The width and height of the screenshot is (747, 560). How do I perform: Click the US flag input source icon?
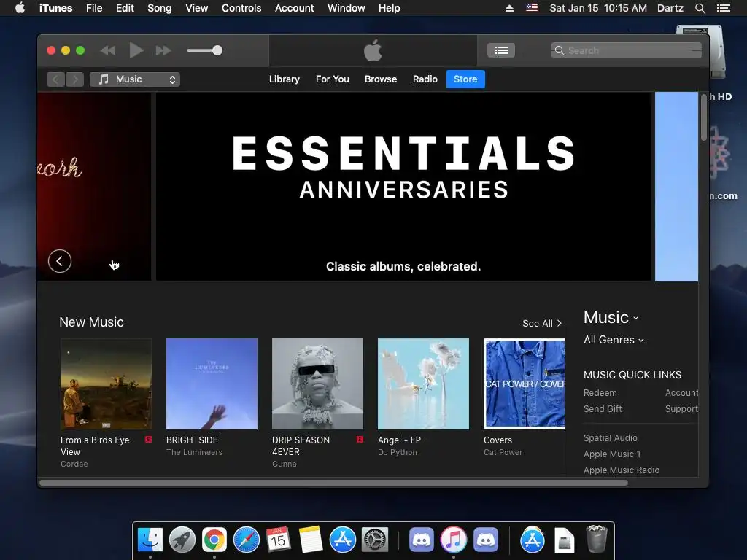532,8
